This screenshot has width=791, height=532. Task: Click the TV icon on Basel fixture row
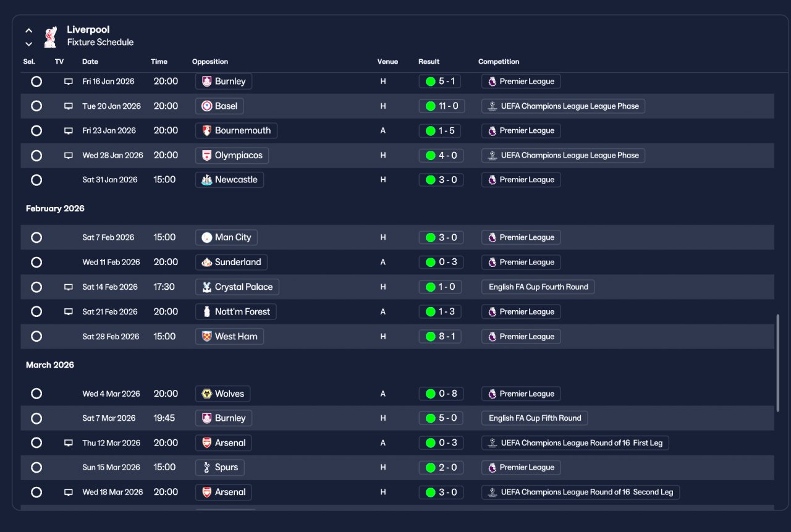69,106
